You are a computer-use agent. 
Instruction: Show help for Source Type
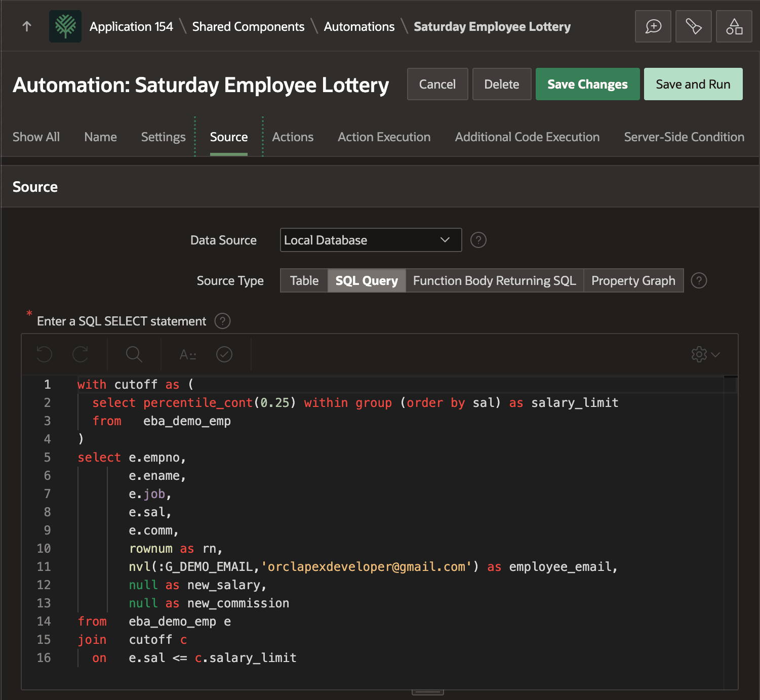tap(699, 280)
